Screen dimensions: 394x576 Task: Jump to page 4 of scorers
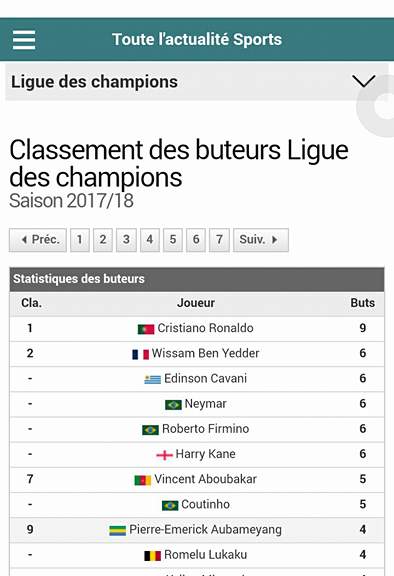pos(149,240)
